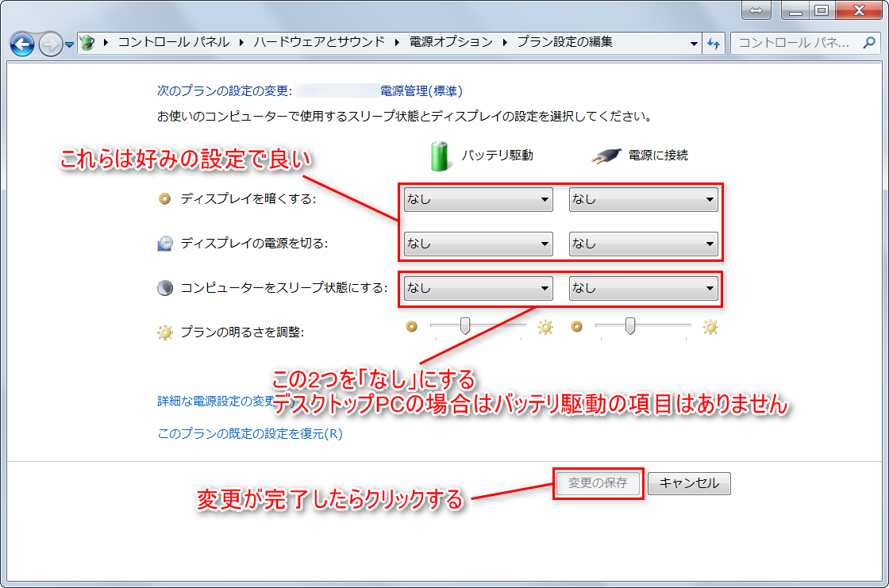889x588 pixels.
Task: Open plugged-in ディスプレイを暗くする dropdown
Action: click(643, 200)
